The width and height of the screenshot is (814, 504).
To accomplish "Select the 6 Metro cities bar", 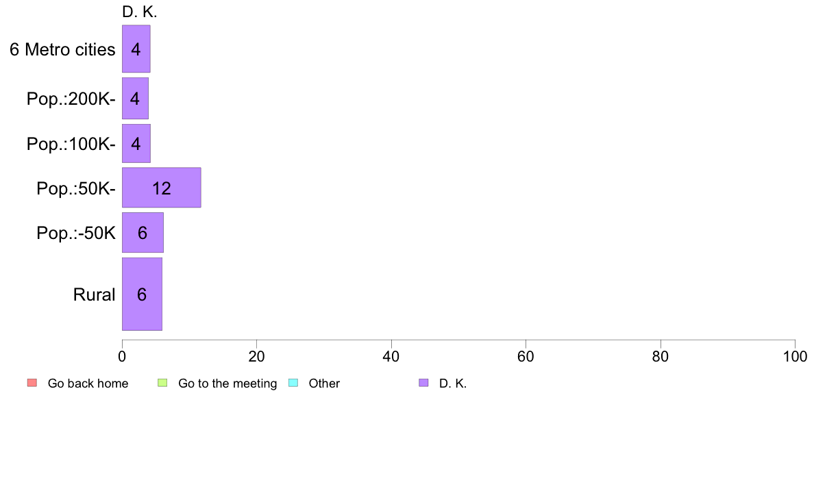I will click(x=136, y=49).
